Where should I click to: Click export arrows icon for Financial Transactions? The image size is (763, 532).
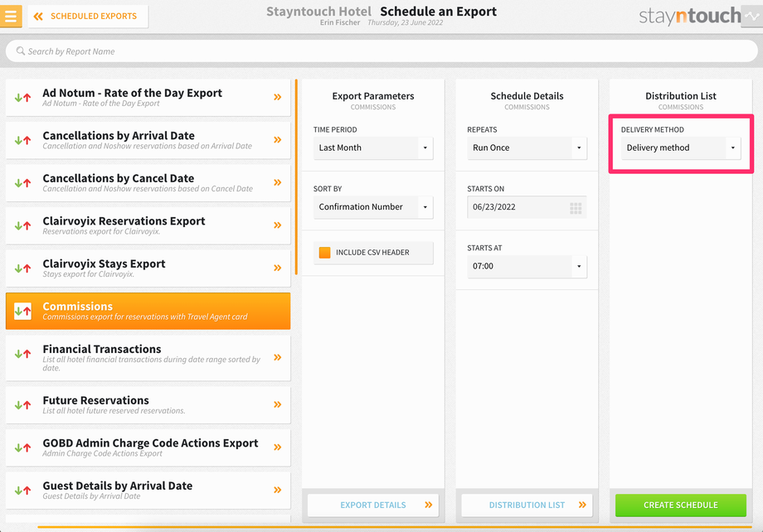click(22, 354)
